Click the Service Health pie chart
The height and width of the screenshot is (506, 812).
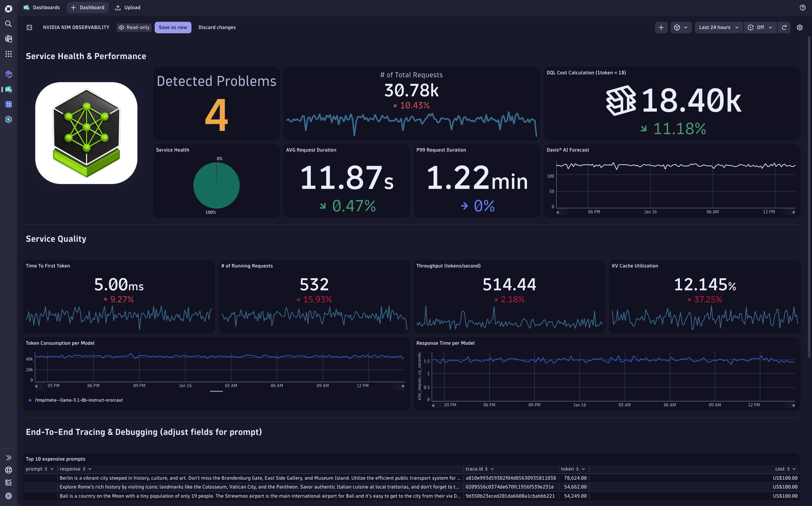[217, 185]
